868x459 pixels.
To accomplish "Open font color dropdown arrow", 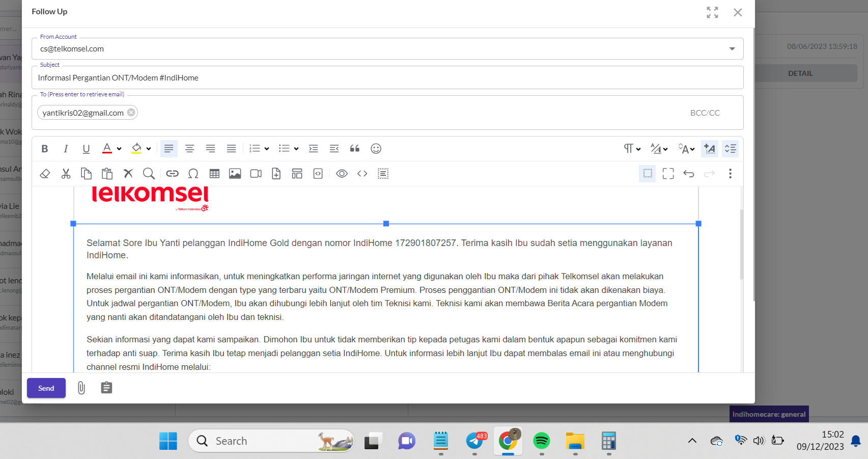I will [119, 149].
